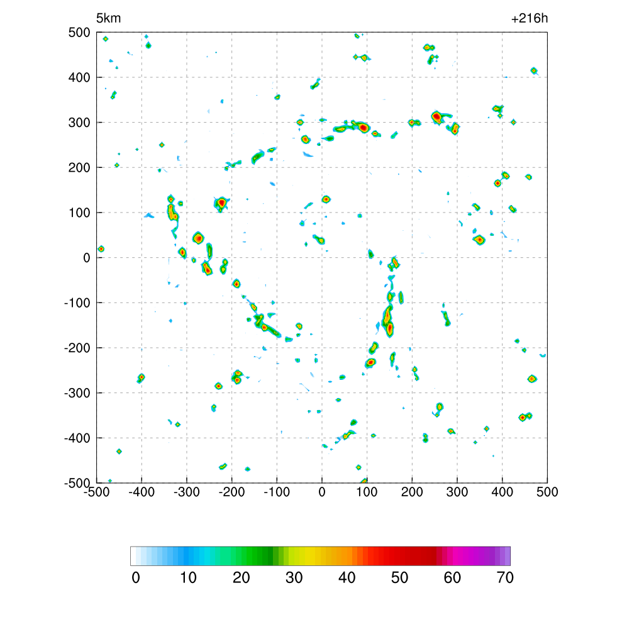Click the colorbar label 0
Image resolution: width=644 pixels, height=644 pixels.
click(136, 578)
